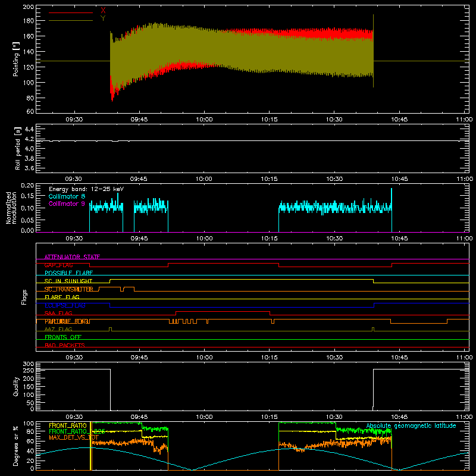Image resolution: width=476 pixels, height=476 pixels.
Task: Click the red legend line beside X
Action: (x=71, y=12)
